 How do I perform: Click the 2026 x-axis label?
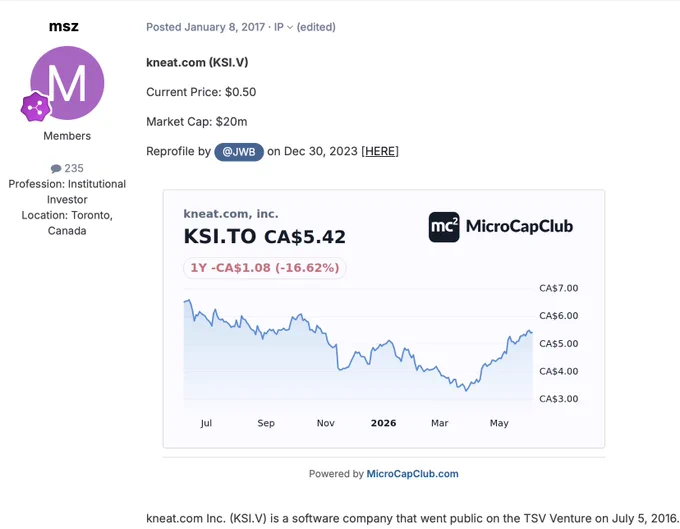point(383,423)
